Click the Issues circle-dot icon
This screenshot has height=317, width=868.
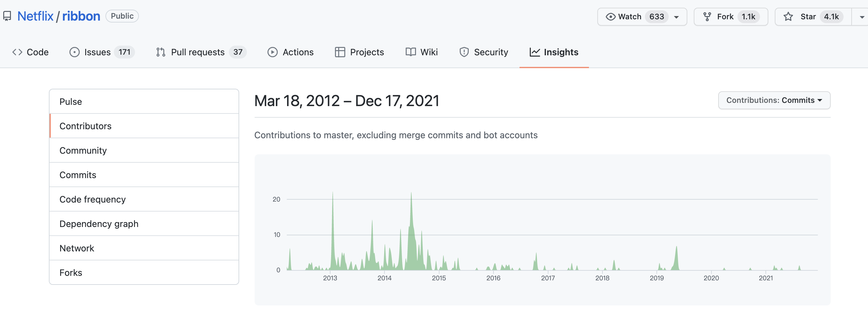tap(75, 52)
